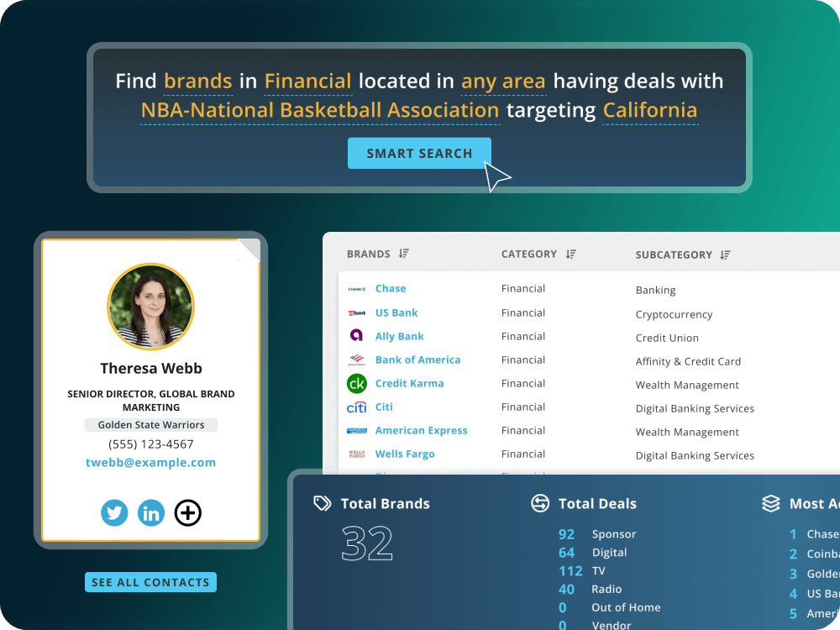
Task: Open the Bank of America brand link
Action: point(417,360)
